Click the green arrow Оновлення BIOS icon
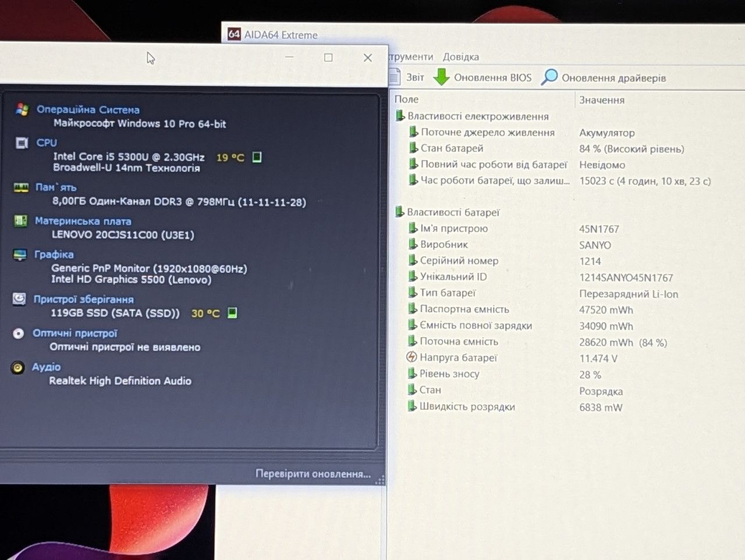The image size is (745, 560). pyautogui.click(x=442, y=77)
